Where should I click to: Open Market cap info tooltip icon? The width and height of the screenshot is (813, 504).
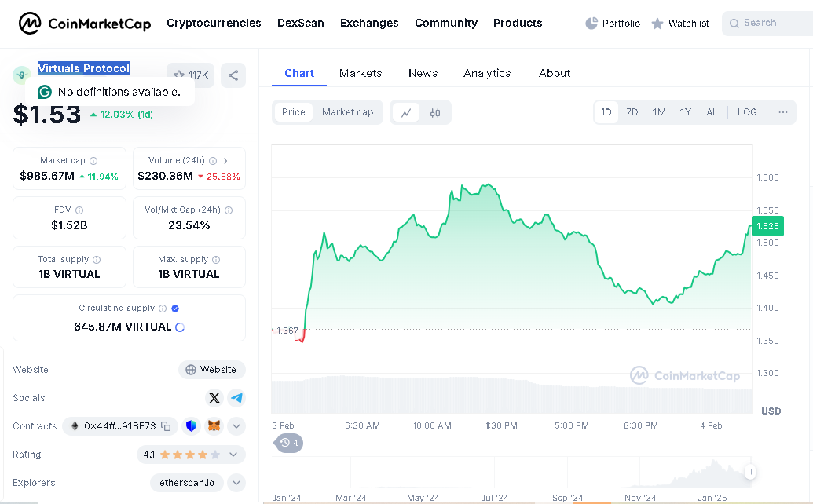click(93, 161)
